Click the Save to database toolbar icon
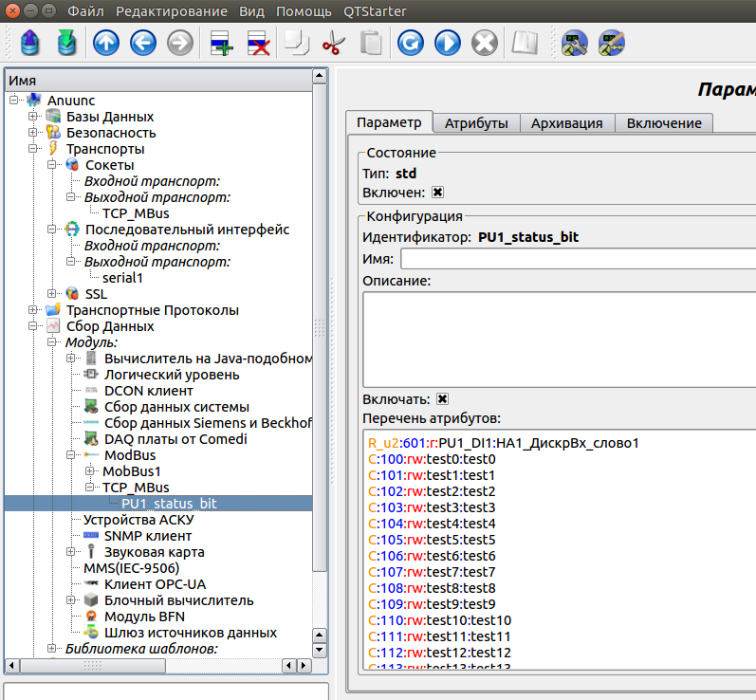Screen dimensions: 756x700 pos(66,43)
